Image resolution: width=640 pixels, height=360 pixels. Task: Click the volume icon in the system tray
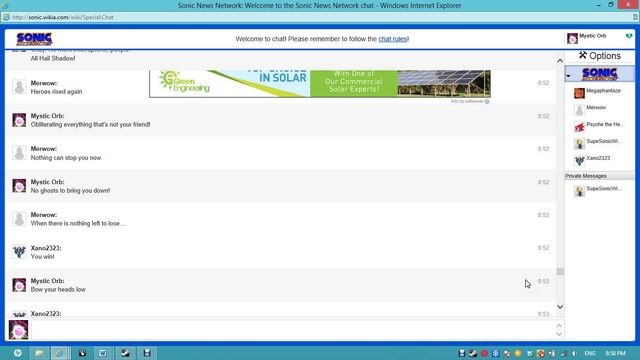tap(574, 353)
